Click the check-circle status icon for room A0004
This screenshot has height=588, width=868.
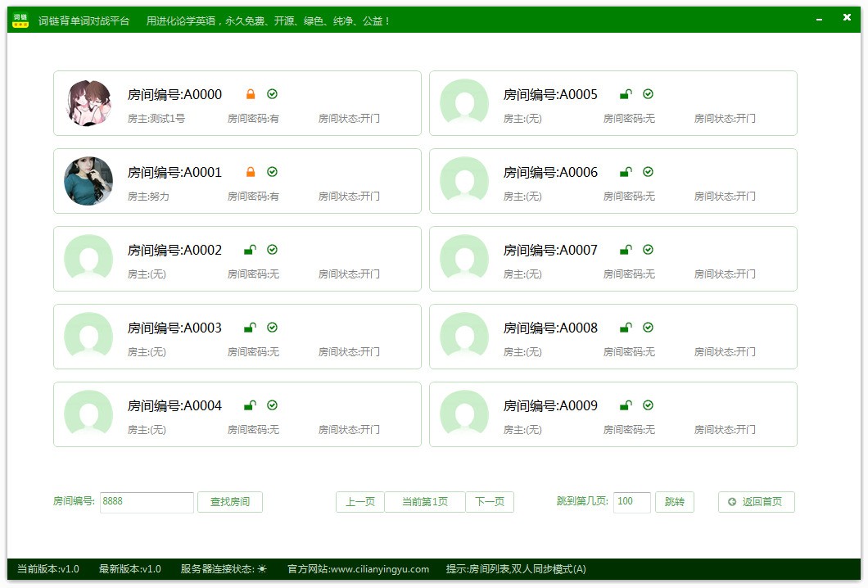tap(272, 405)
